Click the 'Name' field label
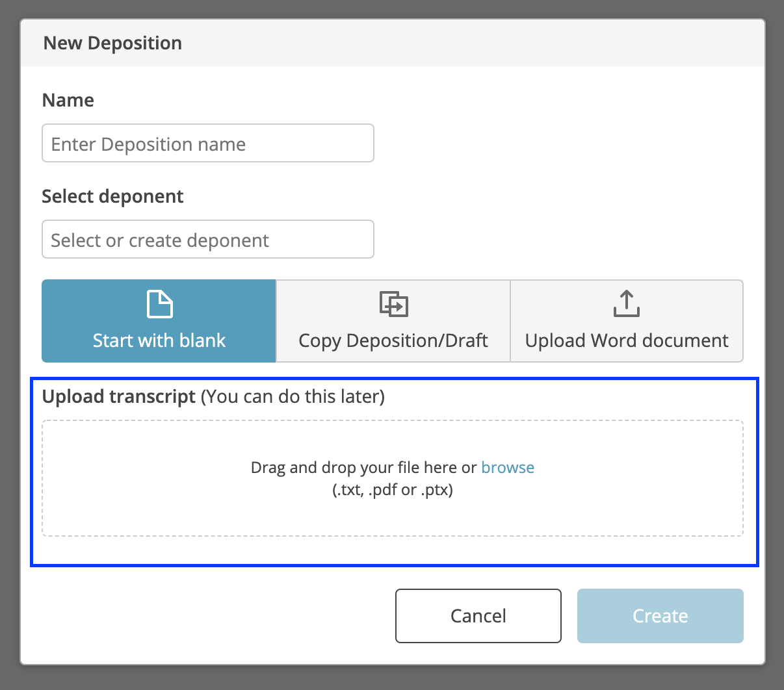The width and height of the screenshot is (784, 690). pyautogui.click(x=68, y=100)
